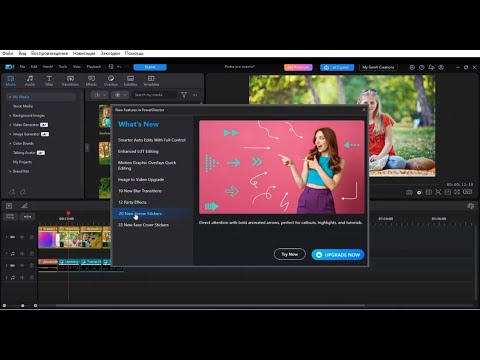Close the New Features dialog
The image size is (480, 360).
pyautogui.click(x=364, y=110)
